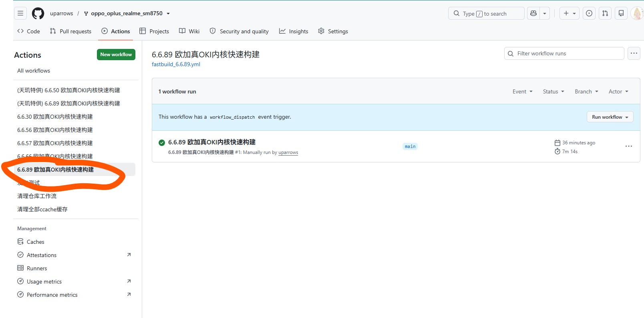
Task: Switch to the Pull requests tab
Action: coord(70,31)
